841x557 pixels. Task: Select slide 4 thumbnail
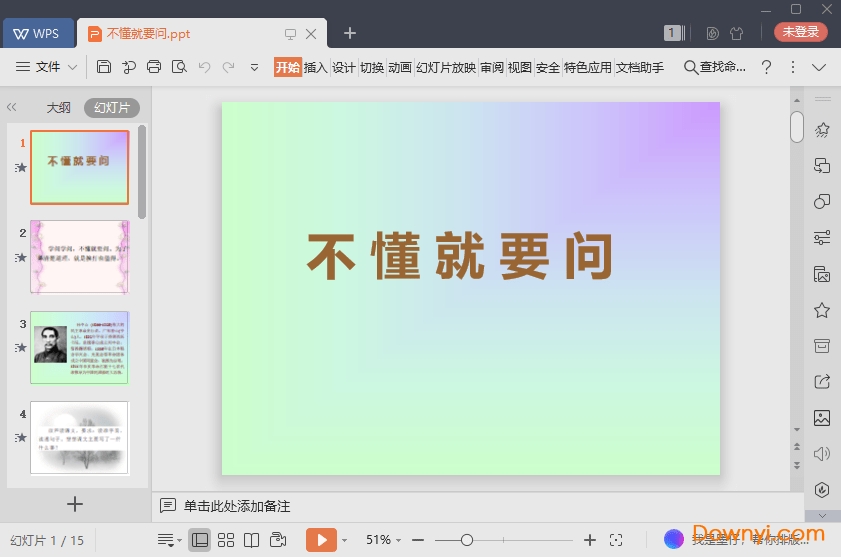[x=79, y=437]
